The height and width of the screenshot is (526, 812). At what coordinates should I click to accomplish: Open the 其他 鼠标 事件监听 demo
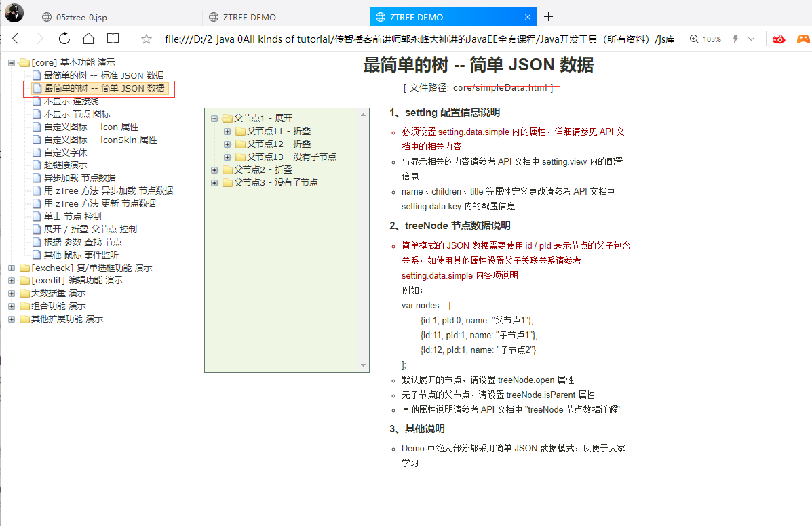81,255
